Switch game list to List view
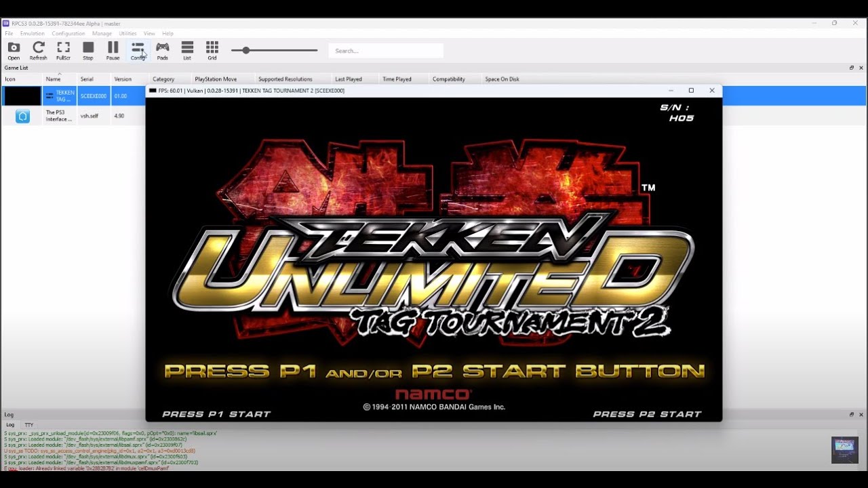Screen dimensions: 868x488 click(x=187, y=50)
